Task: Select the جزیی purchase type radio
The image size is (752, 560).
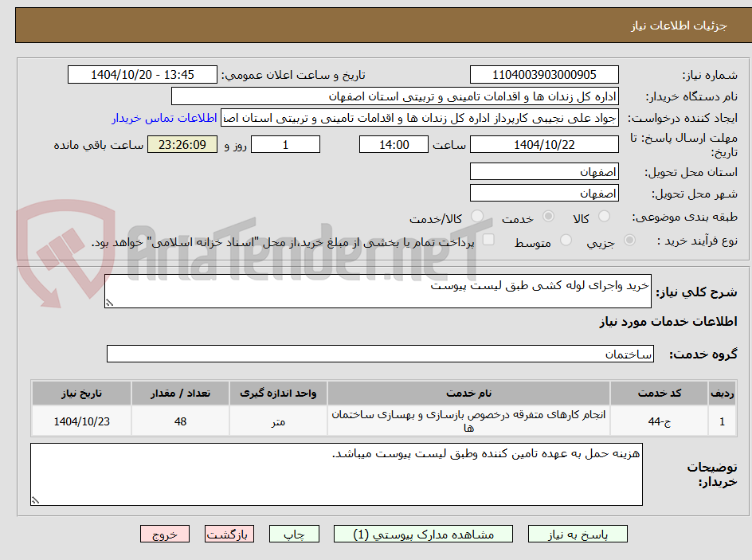Action: coord(629,240)
